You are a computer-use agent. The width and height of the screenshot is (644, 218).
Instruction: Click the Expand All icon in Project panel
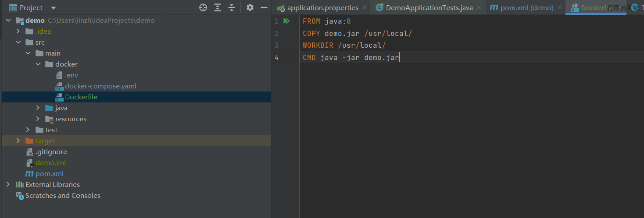tap(218, 7)
